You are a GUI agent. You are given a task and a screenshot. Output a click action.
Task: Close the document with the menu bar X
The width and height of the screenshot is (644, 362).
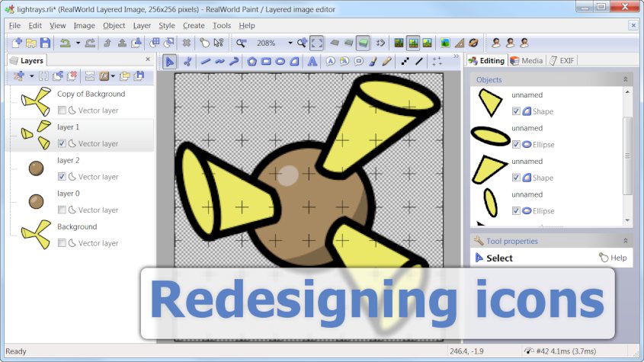coord(633,25)
